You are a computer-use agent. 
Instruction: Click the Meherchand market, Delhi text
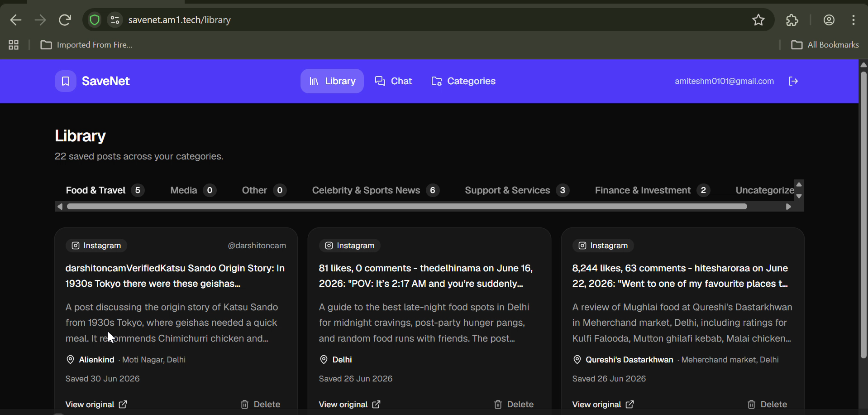pos(730,360)
